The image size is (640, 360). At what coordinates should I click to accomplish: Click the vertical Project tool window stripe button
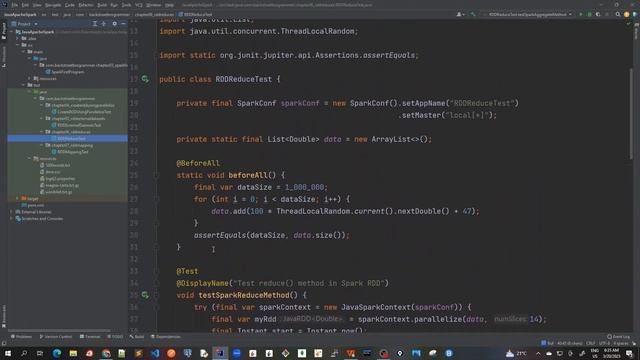pyautogui.click(x=4, y=31)
